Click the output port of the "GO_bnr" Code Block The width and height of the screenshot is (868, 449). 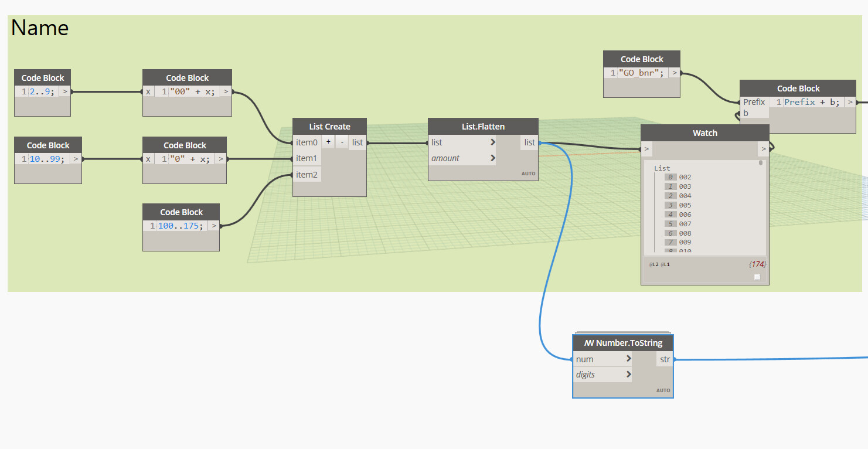[675, 73]
